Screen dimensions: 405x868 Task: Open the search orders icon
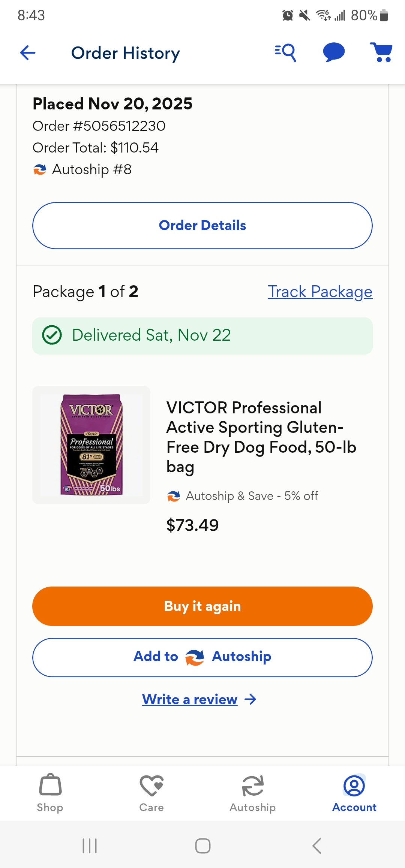pyautogui.click(x=286, y=52)
